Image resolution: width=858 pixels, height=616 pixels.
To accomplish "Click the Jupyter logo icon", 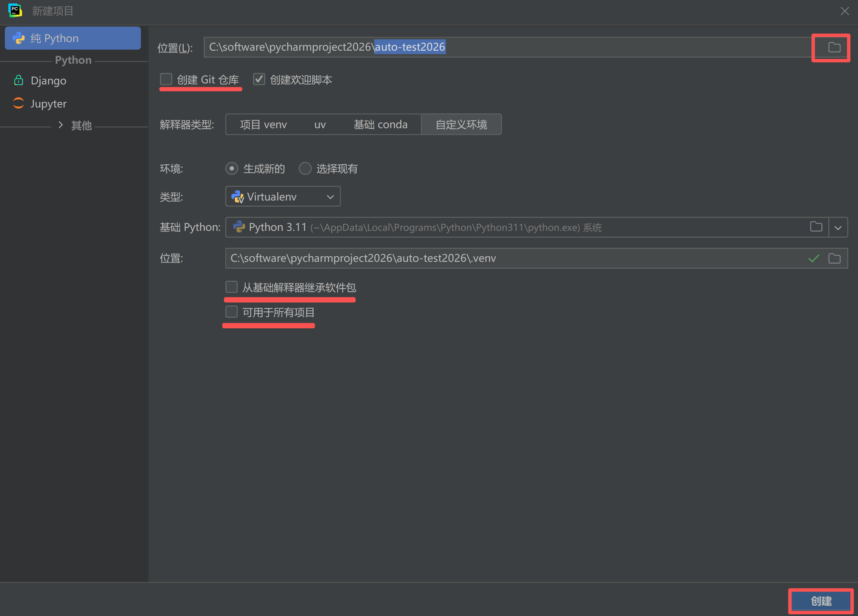I will coord(19,103).
